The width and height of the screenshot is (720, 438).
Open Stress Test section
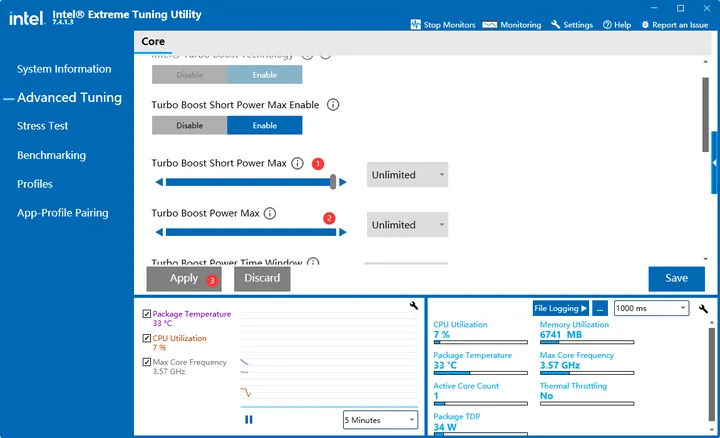(42, 126)
